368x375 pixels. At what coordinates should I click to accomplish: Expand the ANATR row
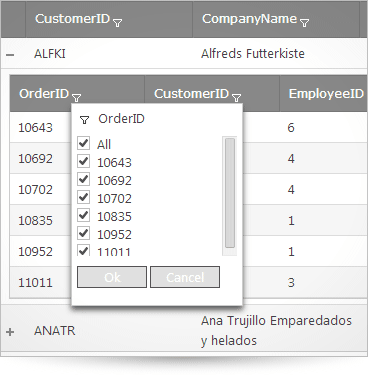[x=10, y=332]
